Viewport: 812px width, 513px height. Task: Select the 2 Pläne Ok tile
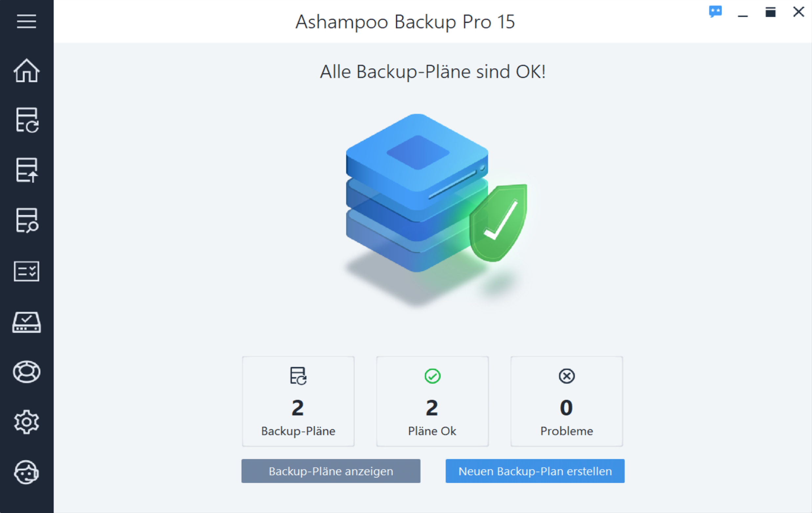pos(432,401)
